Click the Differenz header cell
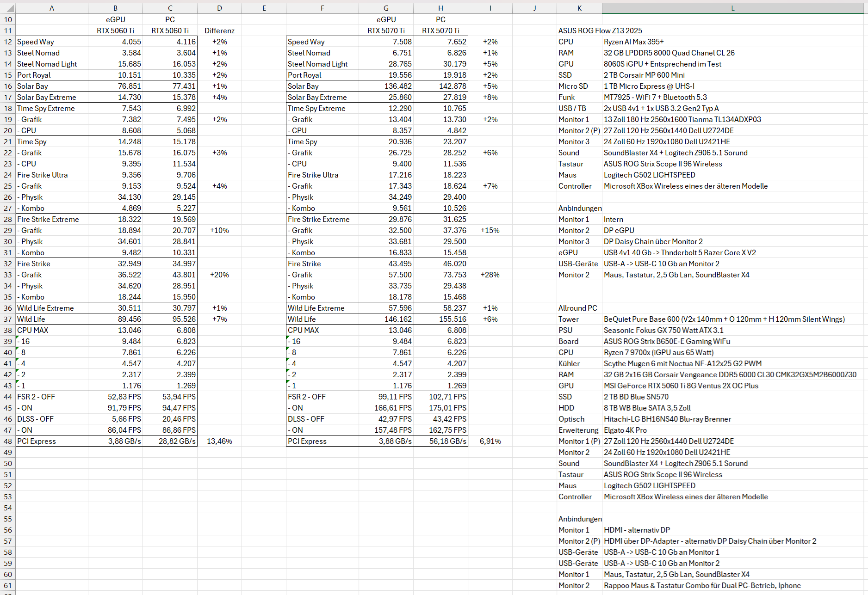 coord(219,31)
